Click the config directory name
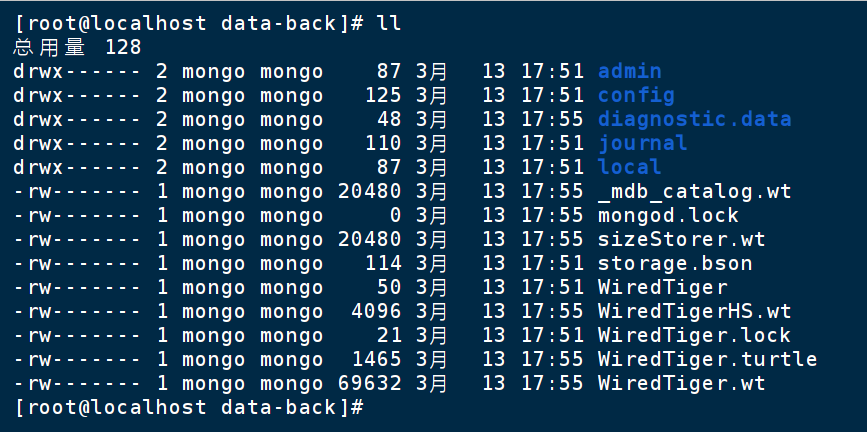 (x=635, y=95)
